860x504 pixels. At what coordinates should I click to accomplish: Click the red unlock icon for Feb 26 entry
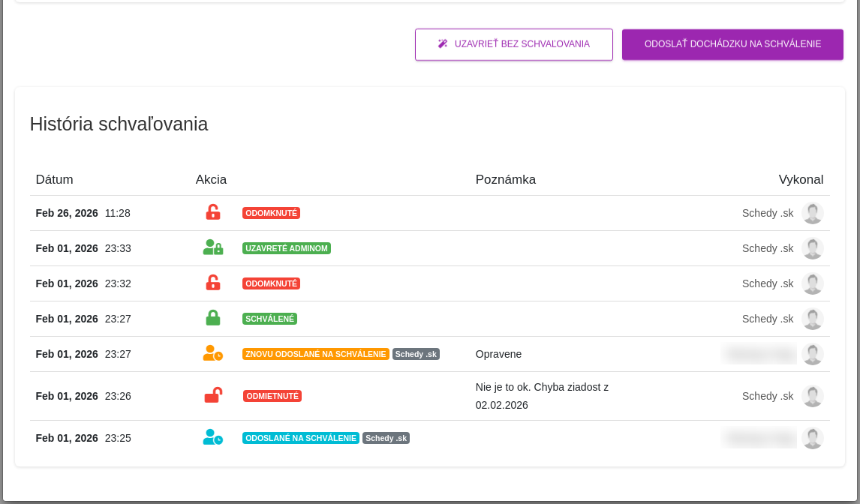pos(213,212)
